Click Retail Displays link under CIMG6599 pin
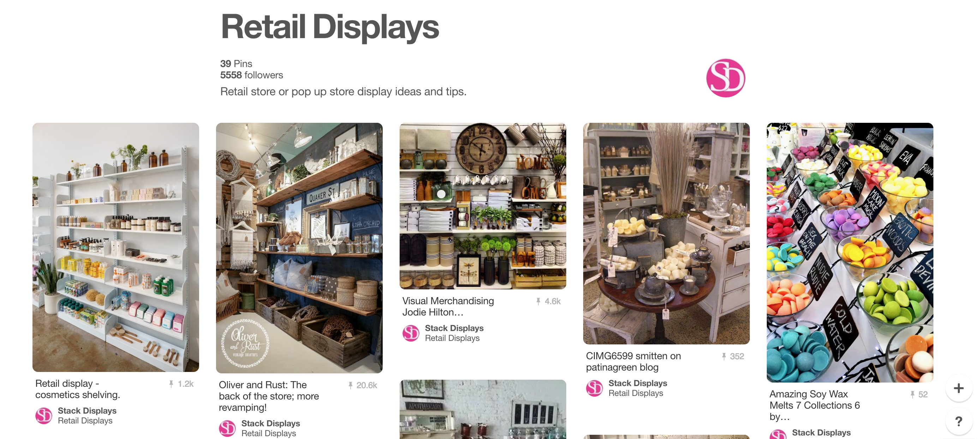The width and height of the screenshot is (980, 439). pyautogui.click(x=636, y=393)
